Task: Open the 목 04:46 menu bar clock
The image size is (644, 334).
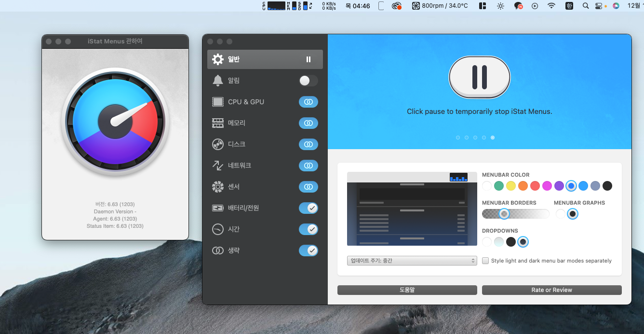Action: [358, 6]
